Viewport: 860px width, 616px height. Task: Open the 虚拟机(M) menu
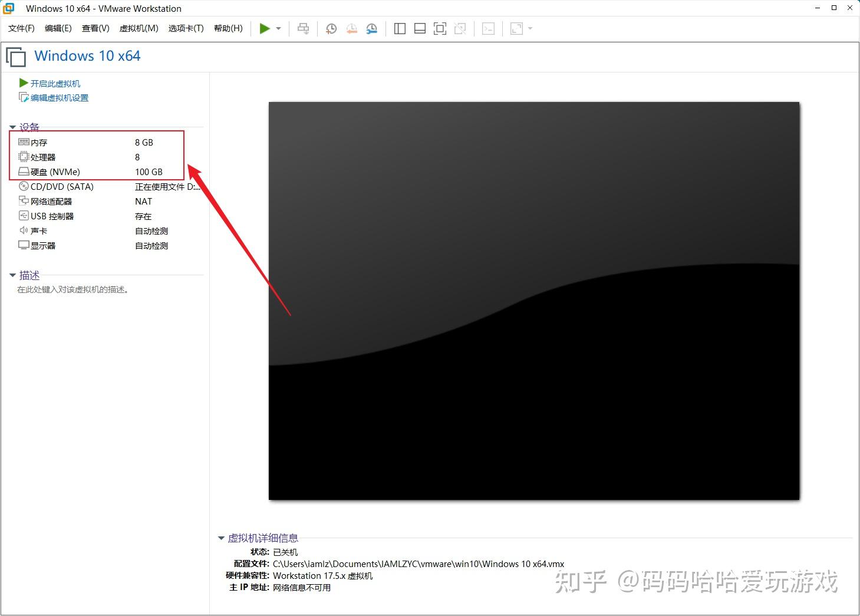[x=139, y=28]
